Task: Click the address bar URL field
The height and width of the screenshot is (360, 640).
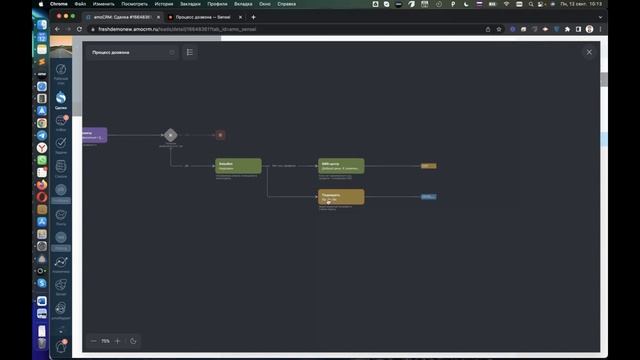Action: (286, 29)
